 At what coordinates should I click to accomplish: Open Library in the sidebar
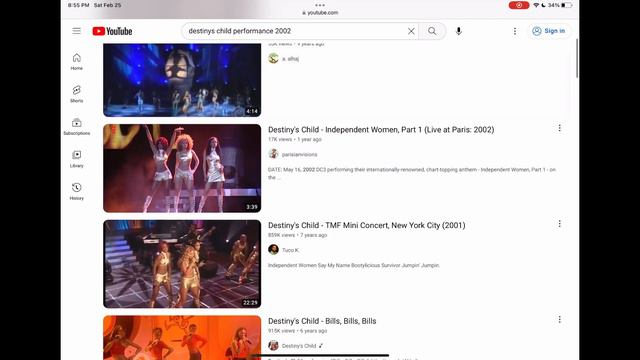(x=76, y=159)
